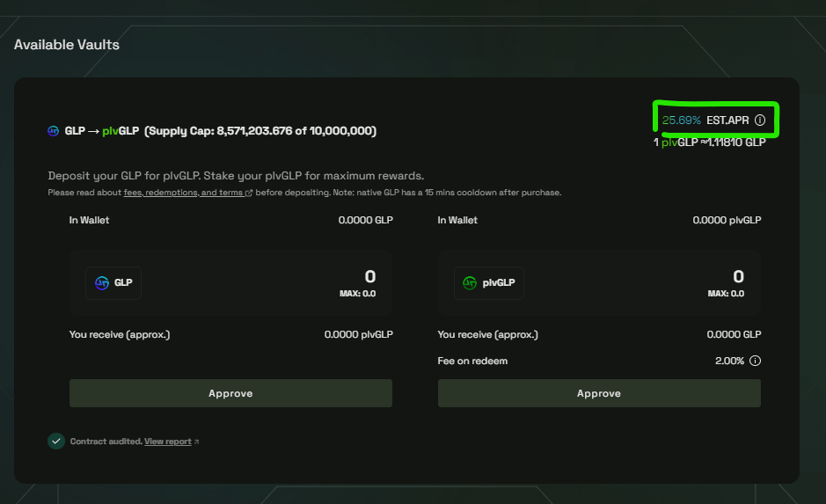Click the GLP token logo in deposit box
The width and height of the screenshot is (826, 504).
(102, 283)
